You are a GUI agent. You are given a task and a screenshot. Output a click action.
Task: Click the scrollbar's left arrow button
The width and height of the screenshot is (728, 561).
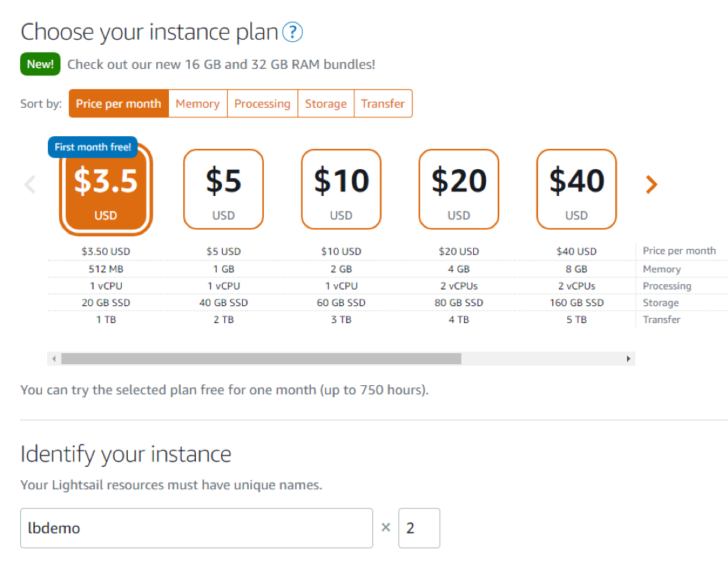(x=53, y=358)
